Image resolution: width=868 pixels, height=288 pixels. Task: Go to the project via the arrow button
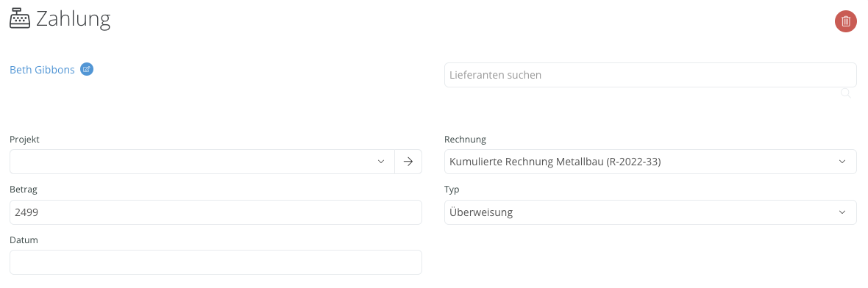(x=408, y=162)
